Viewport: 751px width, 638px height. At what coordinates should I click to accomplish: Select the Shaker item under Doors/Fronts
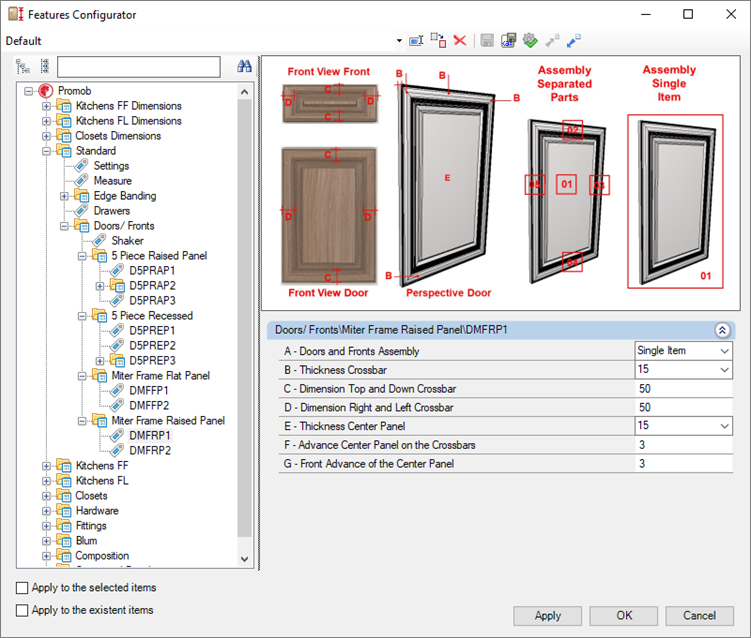click(x=127, y=241)
